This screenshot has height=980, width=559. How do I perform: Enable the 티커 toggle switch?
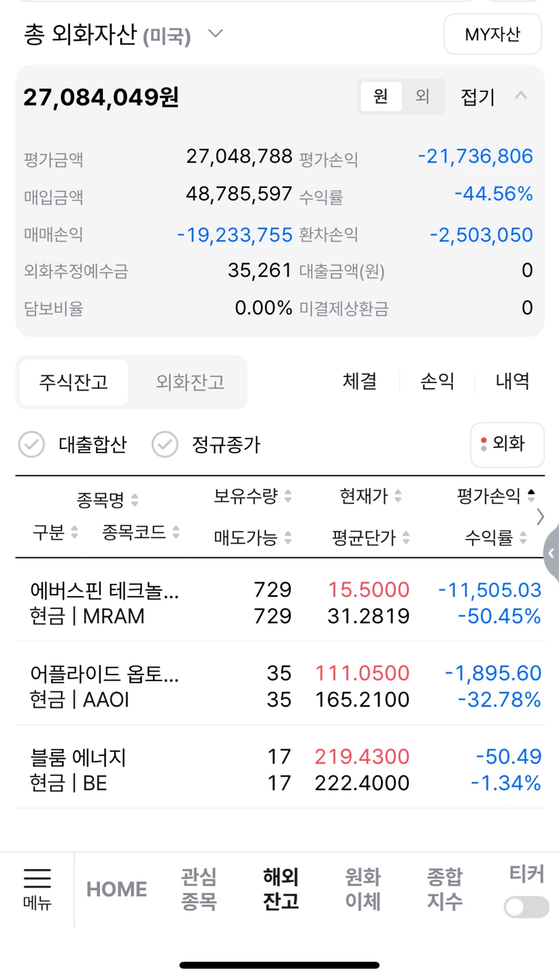coord(526,907)
